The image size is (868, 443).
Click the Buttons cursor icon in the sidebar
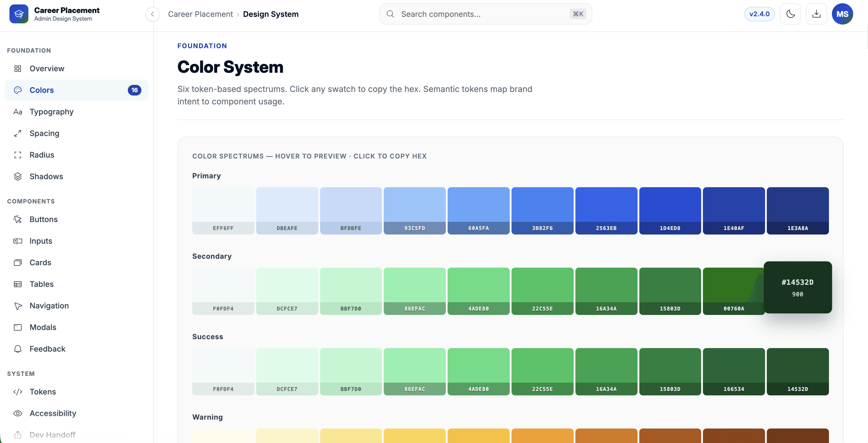click(x=17, y=219)
